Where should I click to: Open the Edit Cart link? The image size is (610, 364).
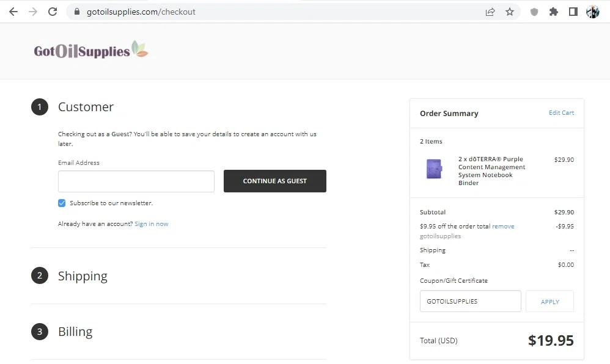point(561,113)
